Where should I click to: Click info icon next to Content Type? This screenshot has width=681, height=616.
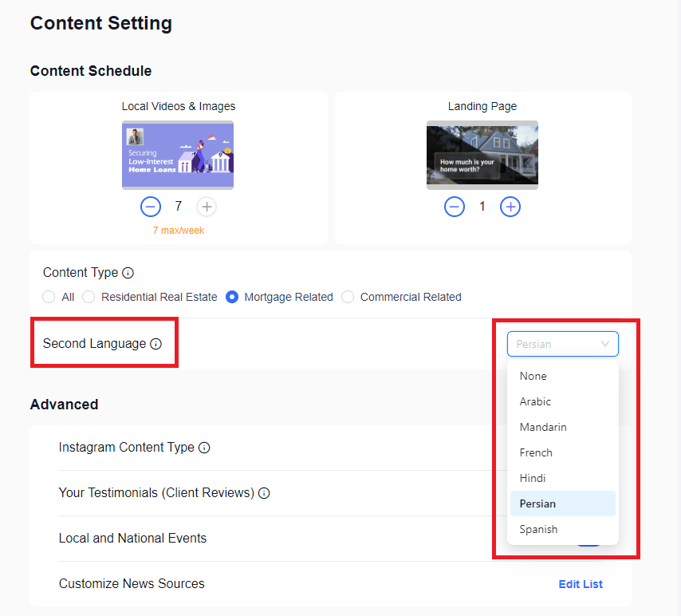click(x=128, y=273)
